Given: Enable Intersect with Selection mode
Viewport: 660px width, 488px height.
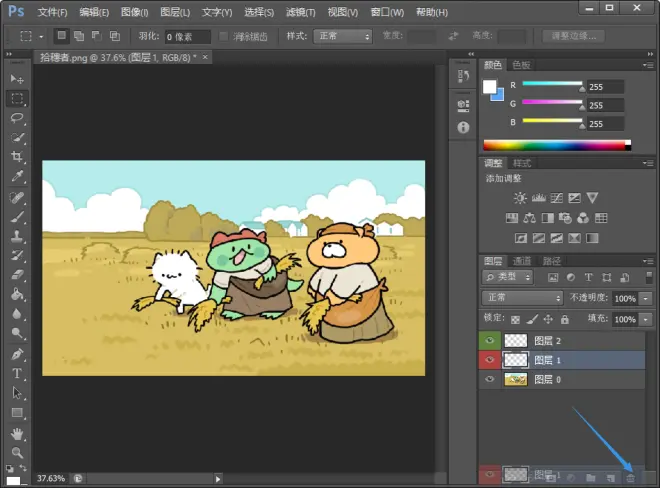Looking at the screenshot, I should coord(114,36).
